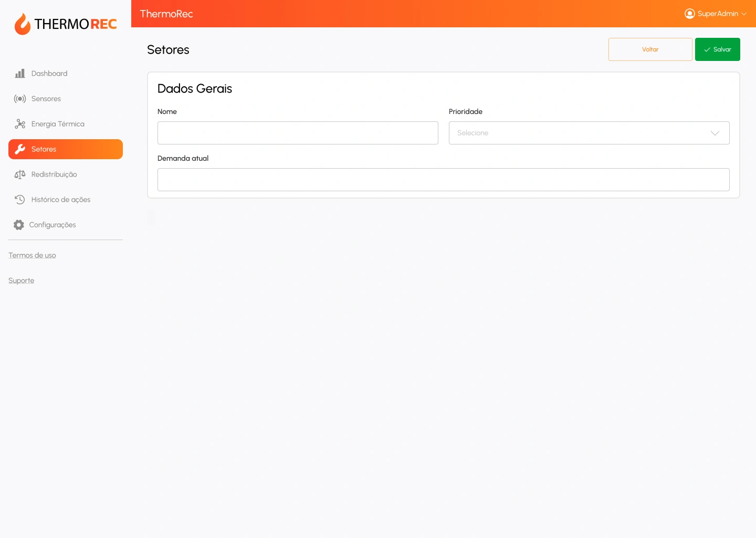The width and height of the screenshot is (756, 538).
Task: Click the Sensores signal icon
Action: [x=20, y=99]
